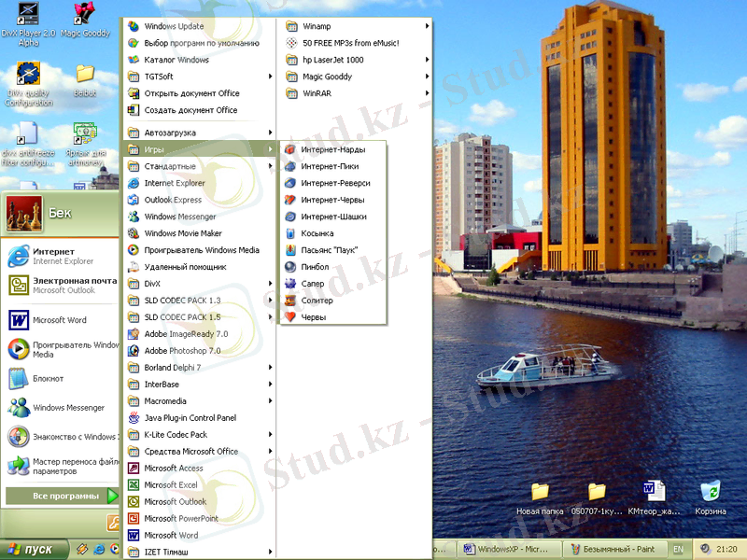
Task: Expand the Стандартные submenu
Action: tap(170, 166)
